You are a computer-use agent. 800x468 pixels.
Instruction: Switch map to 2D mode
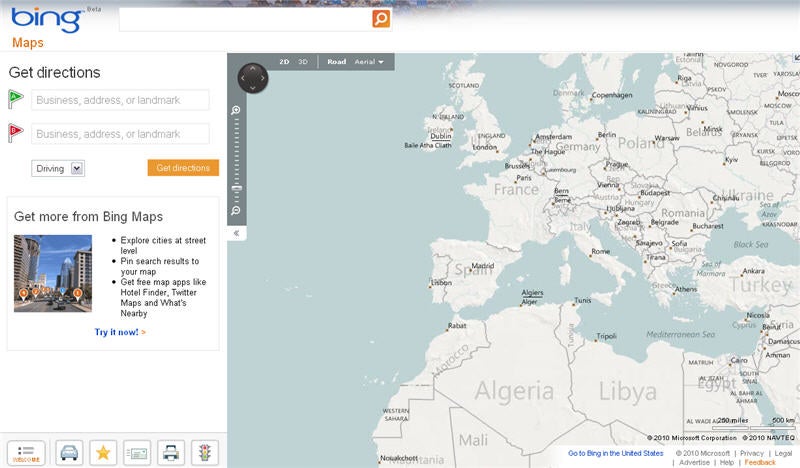click(284, 62)
